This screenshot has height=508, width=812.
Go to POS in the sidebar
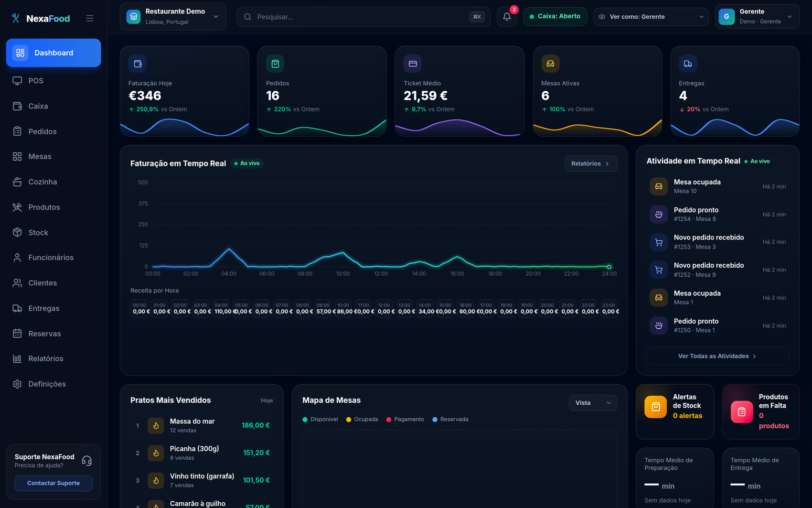[x=53, y=81]
